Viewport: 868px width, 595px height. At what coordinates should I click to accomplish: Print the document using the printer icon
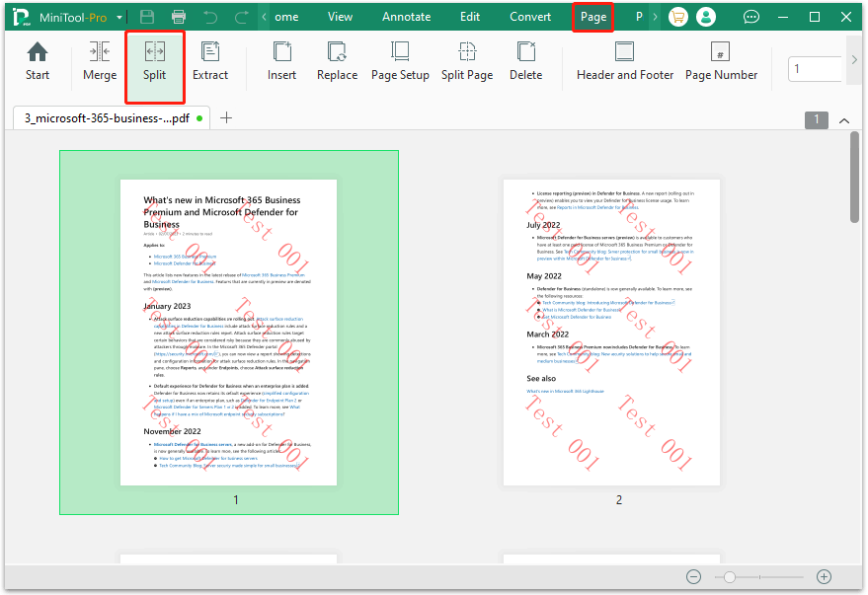tap(179, 17)
